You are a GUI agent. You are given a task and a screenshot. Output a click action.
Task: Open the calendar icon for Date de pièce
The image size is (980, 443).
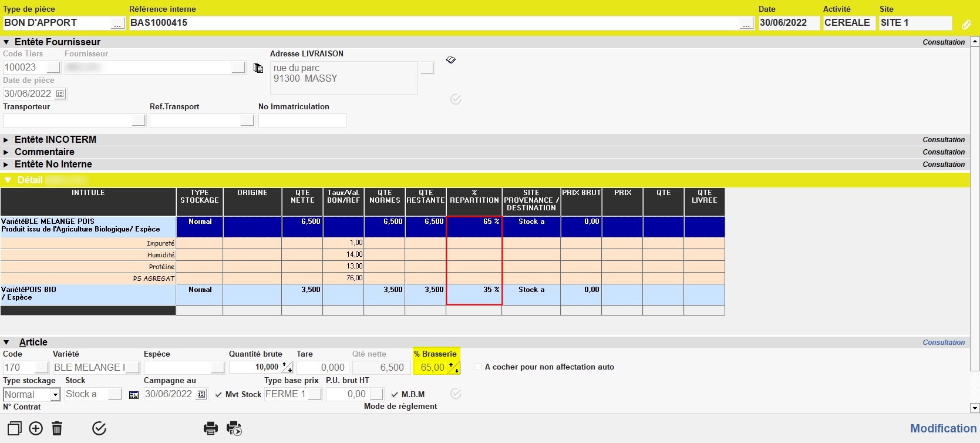60,94
